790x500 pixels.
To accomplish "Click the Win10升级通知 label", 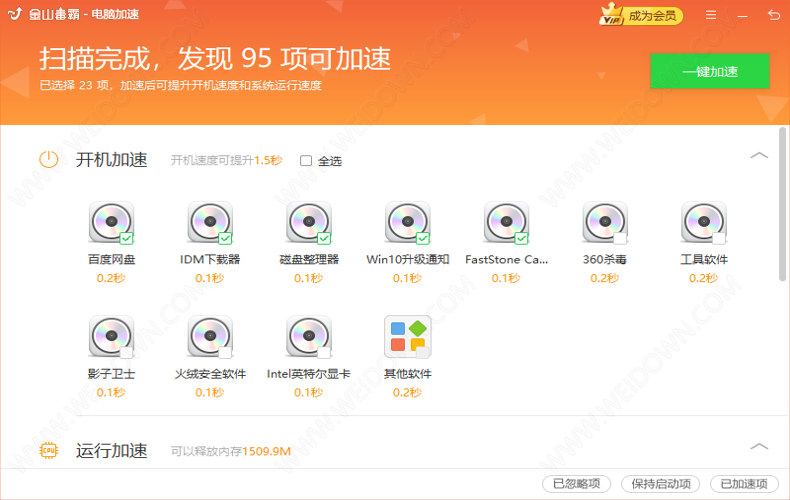I will click(408, 260).
